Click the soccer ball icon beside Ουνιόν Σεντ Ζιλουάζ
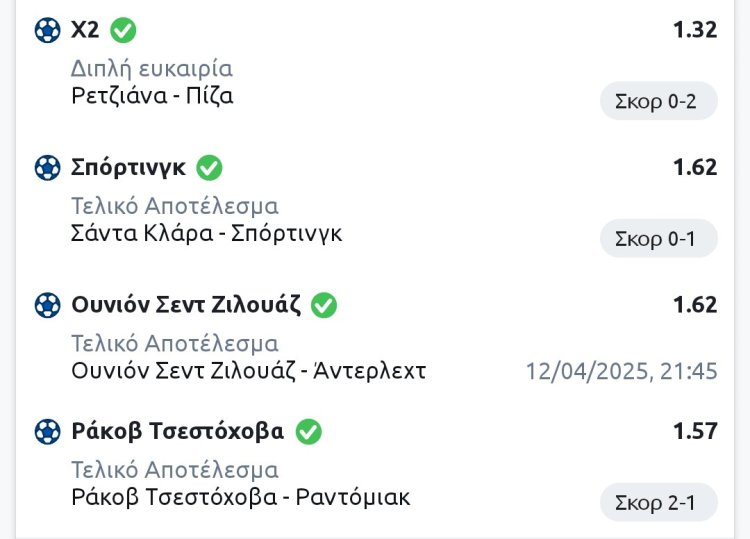 (x=47, y=305)
